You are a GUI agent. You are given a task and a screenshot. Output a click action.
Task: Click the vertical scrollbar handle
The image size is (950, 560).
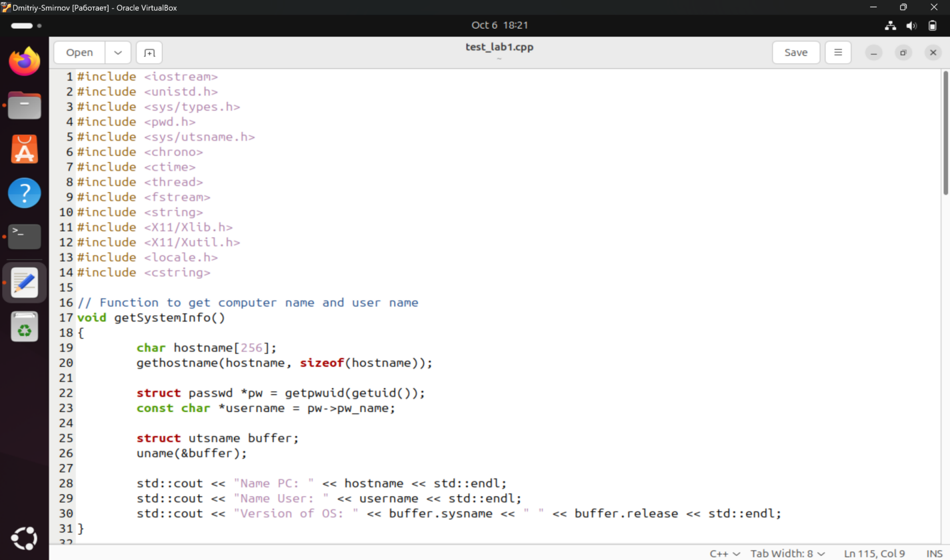(945, 132)
